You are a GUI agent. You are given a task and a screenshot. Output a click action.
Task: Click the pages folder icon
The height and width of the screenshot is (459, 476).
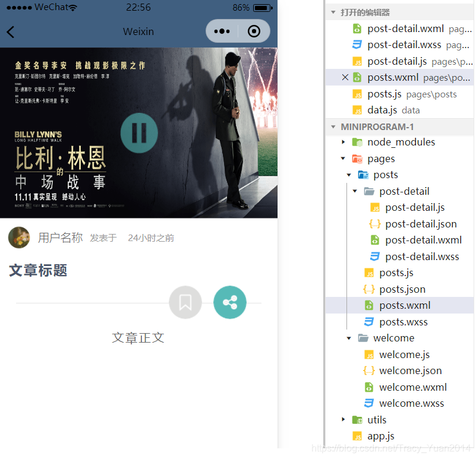click(357, 159)
